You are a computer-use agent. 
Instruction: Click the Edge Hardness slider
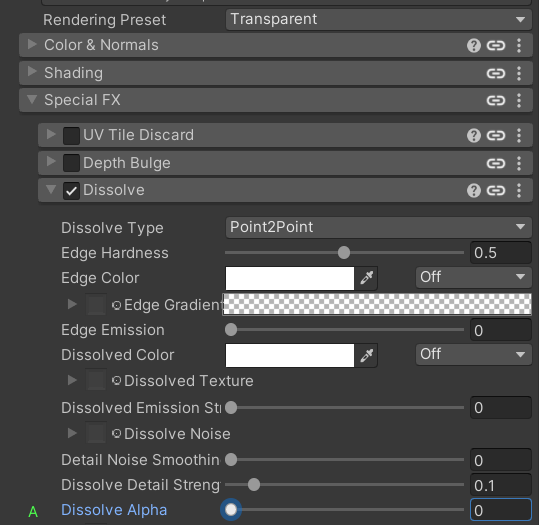click(344, 253)
